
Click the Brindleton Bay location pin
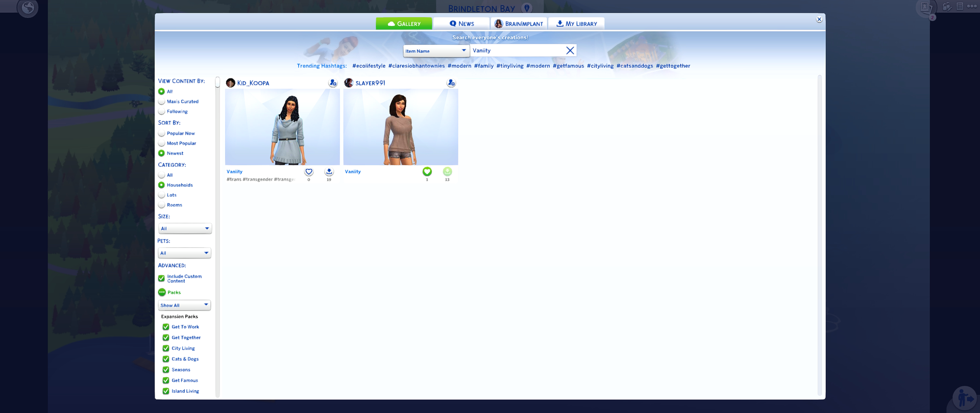527,8
